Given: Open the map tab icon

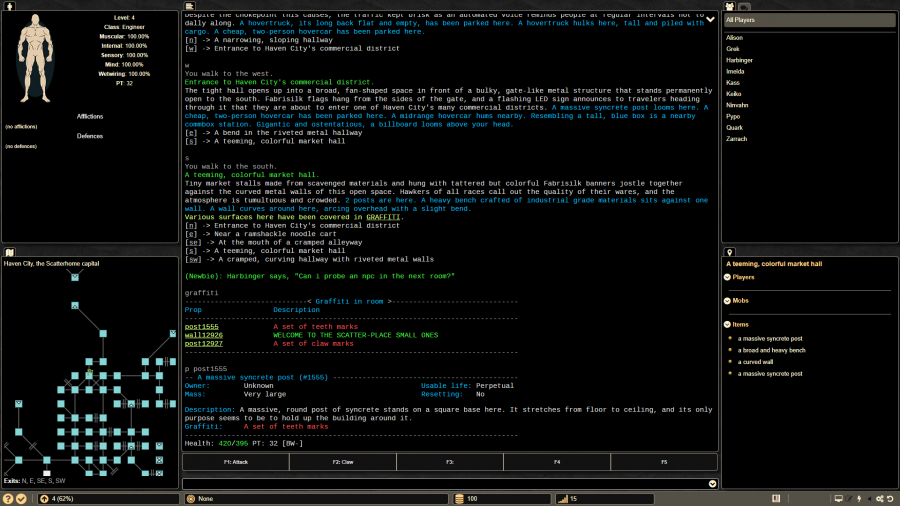Looking at the screenshot, I should point(10,252).
